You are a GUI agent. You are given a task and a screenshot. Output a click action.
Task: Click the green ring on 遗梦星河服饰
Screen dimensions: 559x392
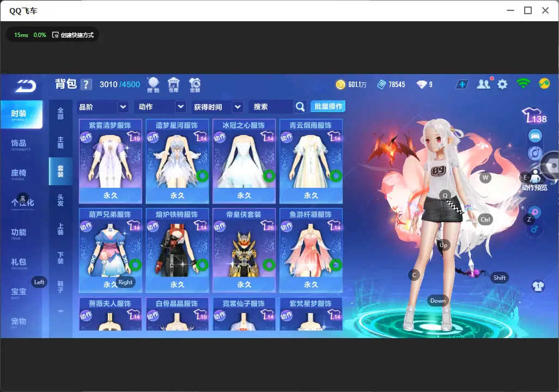(x=202, y=176)
